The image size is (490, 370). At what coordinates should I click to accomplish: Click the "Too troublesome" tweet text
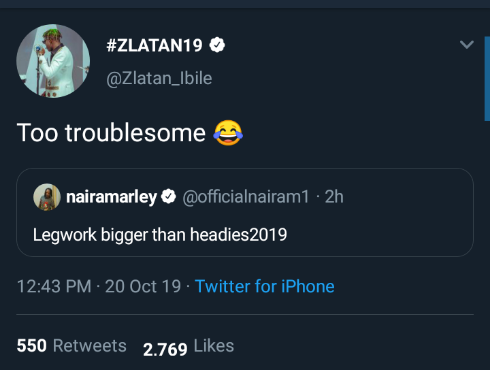111,133
